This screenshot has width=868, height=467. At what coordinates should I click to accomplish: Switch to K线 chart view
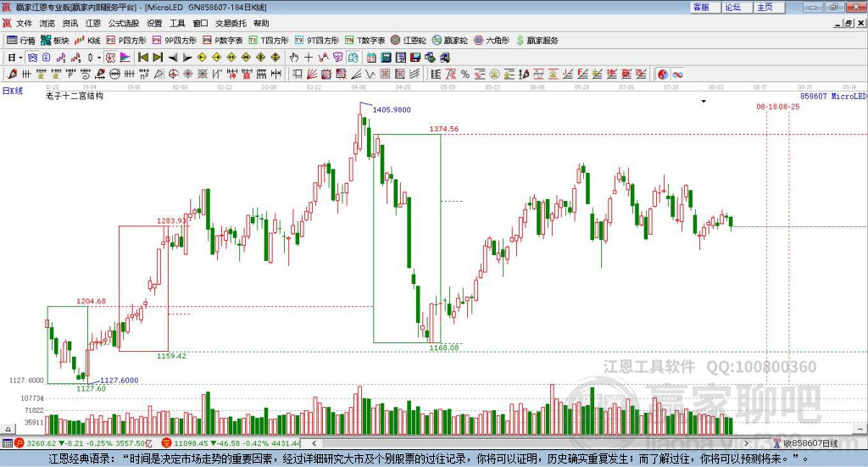click(87, 41)
